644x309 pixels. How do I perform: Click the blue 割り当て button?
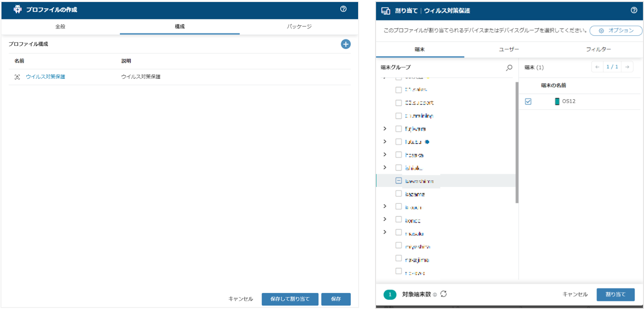616,295
